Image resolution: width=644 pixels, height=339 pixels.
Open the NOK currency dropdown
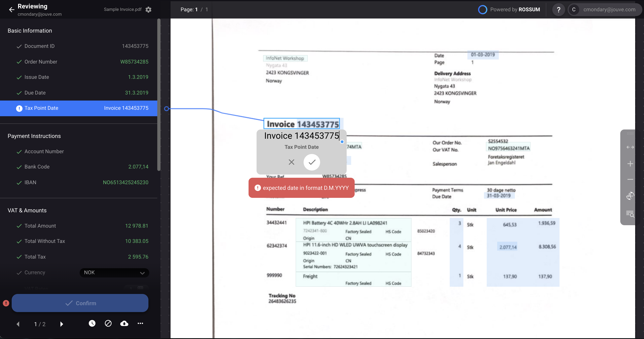pos(114,272)
